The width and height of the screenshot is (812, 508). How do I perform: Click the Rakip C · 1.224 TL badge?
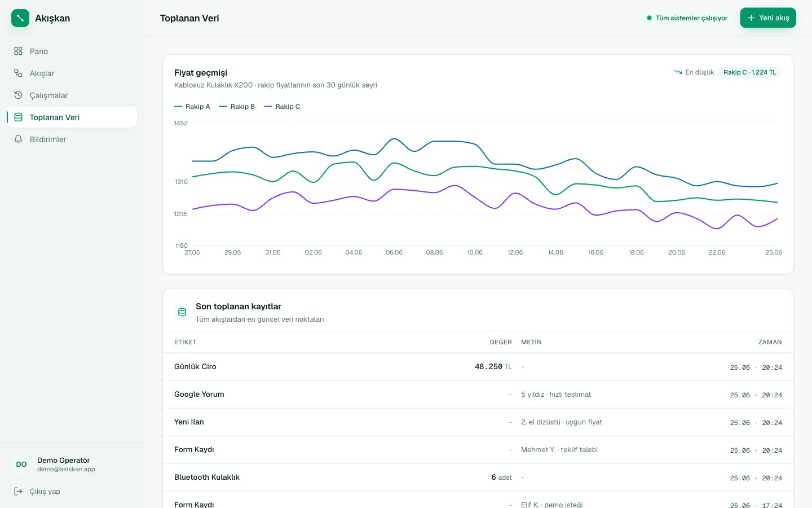click(x=750, y=72)
